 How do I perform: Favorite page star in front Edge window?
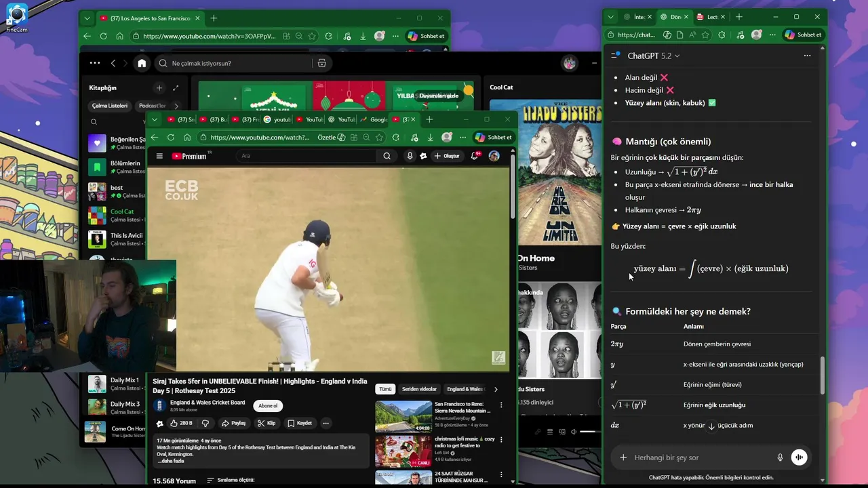[x=379, y=137]
